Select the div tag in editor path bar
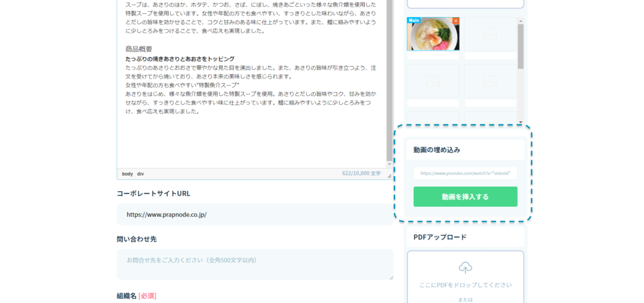The width and height of the screenshot is (644, 303). tap(141, 174)
